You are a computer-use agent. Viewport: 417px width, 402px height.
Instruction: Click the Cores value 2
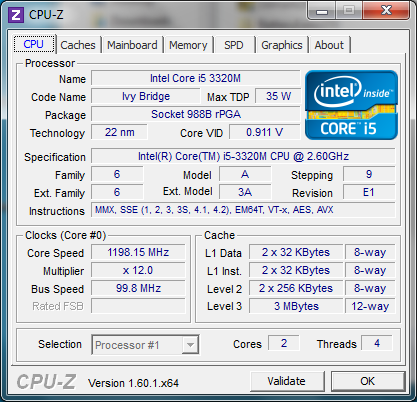point(284,343)
